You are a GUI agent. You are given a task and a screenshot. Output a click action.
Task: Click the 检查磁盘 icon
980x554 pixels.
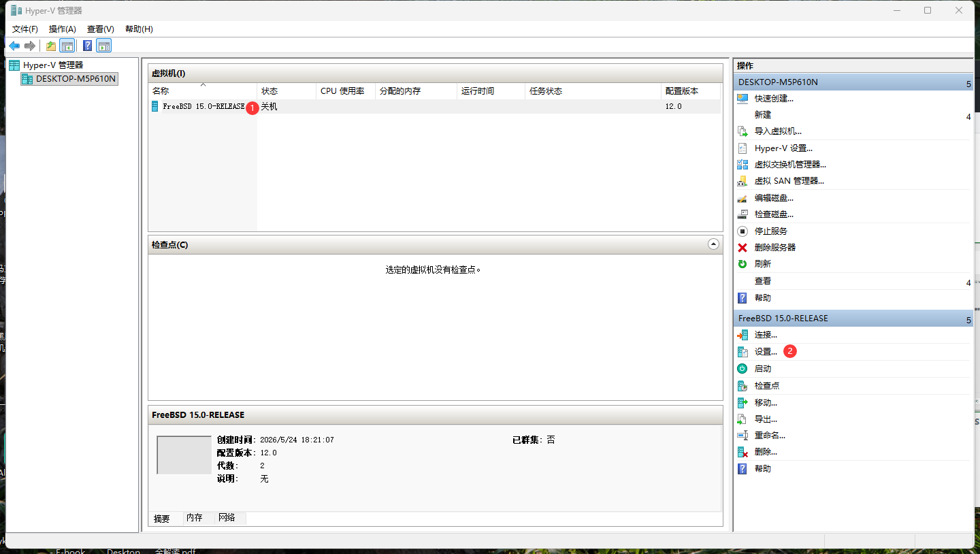(742, 214)
